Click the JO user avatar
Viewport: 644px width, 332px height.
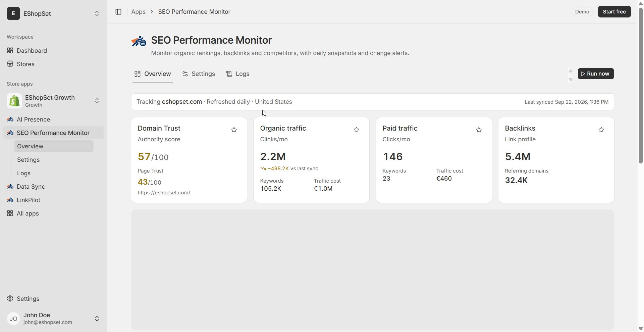pyautogui.click(x=13, y=319)
